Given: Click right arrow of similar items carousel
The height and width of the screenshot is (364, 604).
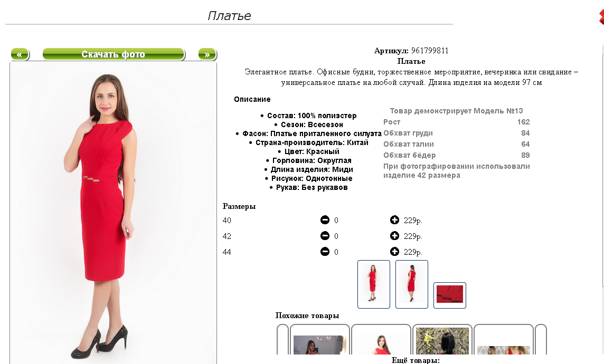Looking at the screenshot, I should tap(541, 340).
